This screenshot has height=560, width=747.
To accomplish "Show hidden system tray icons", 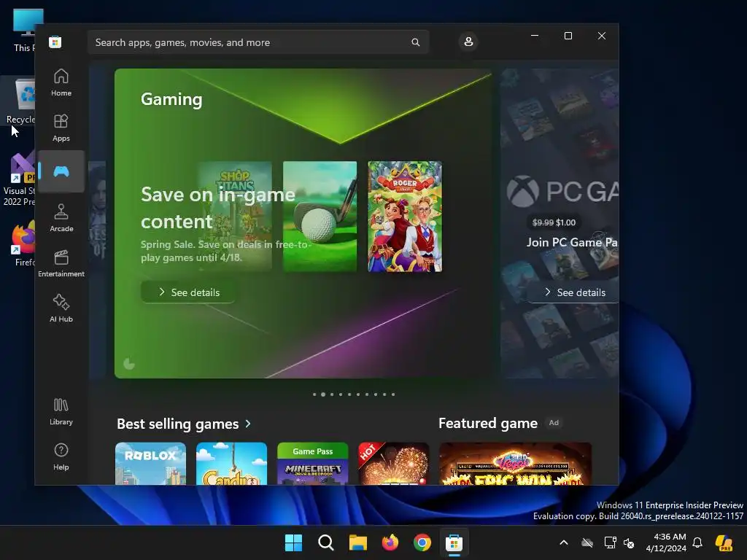I will [564, 542].
